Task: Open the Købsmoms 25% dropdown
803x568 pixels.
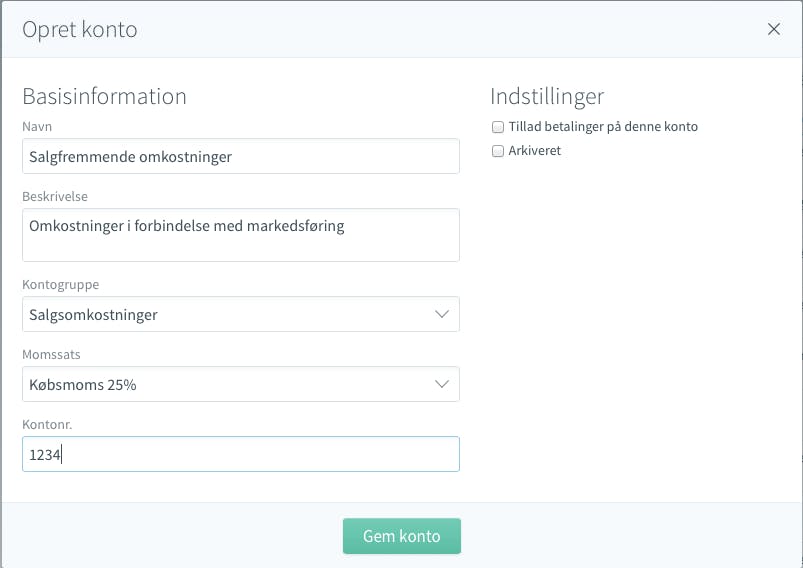Action: tap(241, 384)
